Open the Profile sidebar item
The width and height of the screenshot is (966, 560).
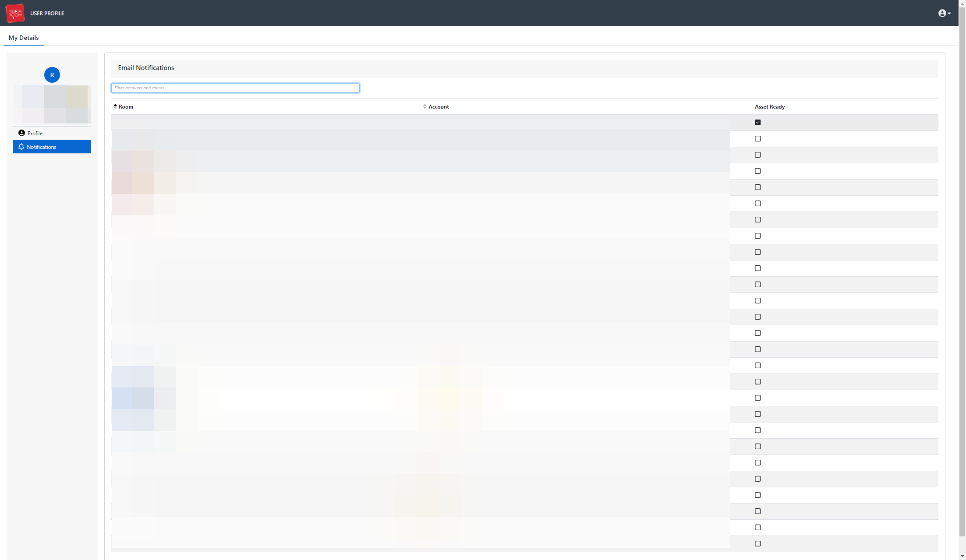pos(52,133)
